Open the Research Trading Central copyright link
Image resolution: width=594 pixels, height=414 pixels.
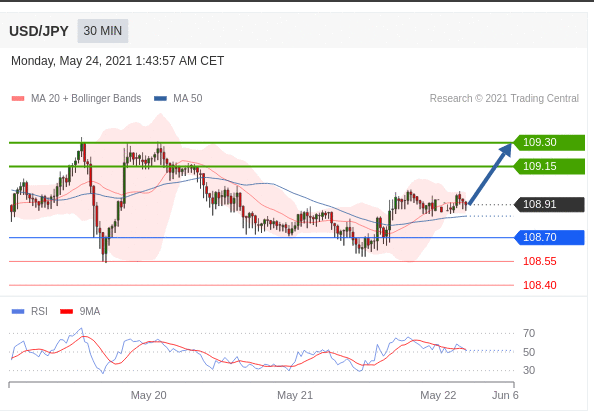tap(504, 98)
